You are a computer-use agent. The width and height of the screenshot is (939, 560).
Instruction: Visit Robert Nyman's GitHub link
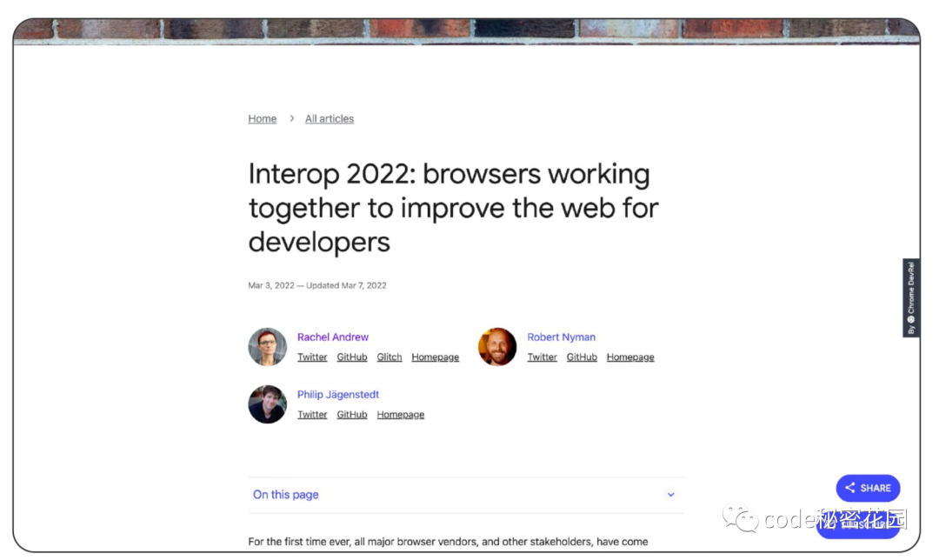582,357
